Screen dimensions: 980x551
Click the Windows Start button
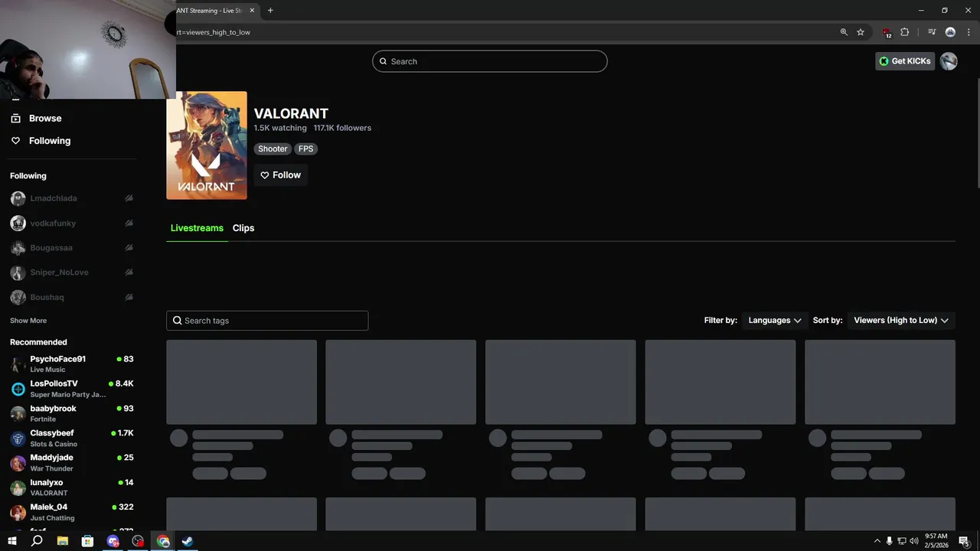tap(12, 541)
